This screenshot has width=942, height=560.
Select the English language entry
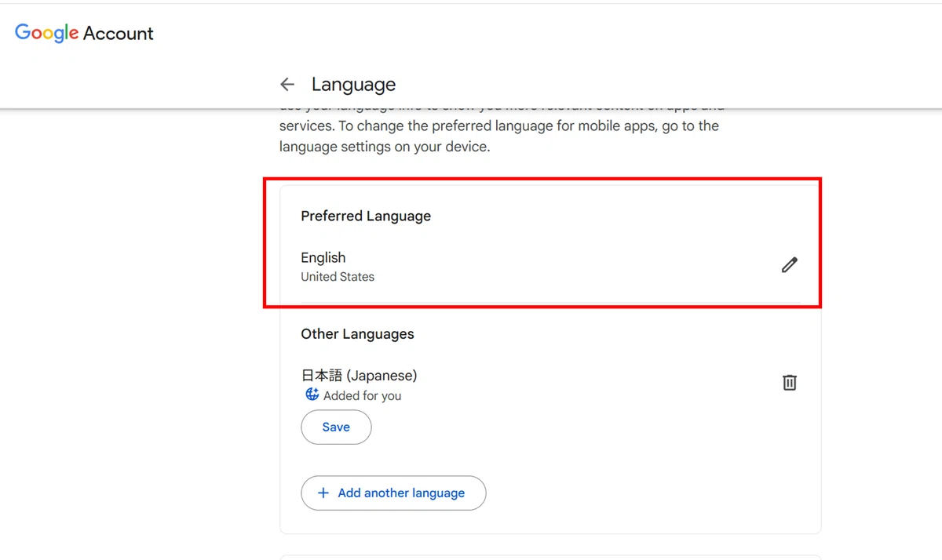tap(323, 257)
